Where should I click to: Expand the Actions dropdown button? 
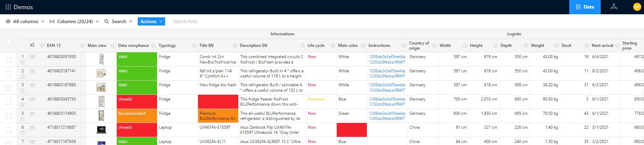(151, 21)
